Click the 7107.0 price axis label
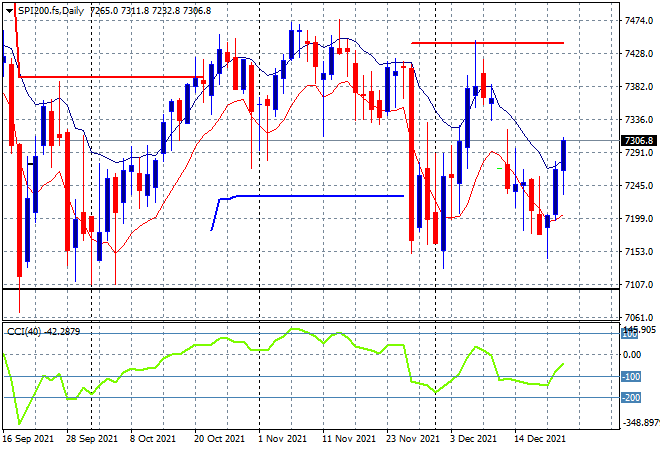The image size is (660, 450). [639, 285]
